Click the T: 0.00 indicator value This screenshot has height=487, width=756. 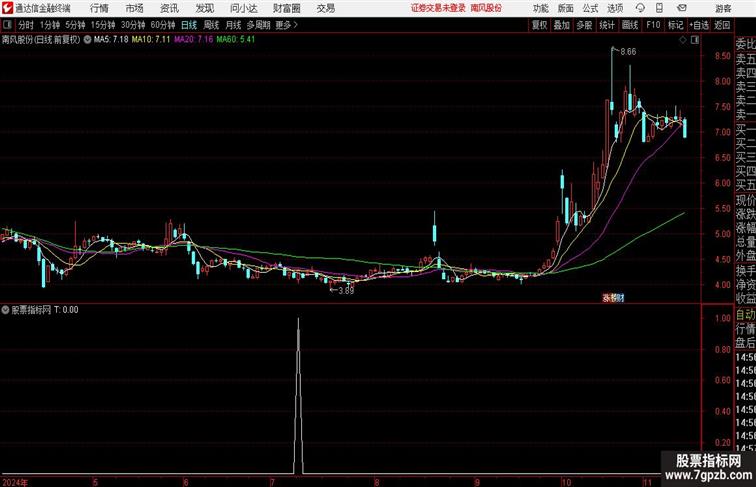[x=66, y=310]
